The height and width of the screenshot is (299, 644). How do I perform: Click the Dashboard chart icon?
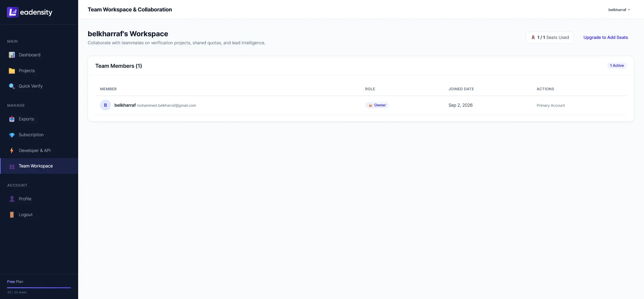pyautogui.click(x=12, y=55)
